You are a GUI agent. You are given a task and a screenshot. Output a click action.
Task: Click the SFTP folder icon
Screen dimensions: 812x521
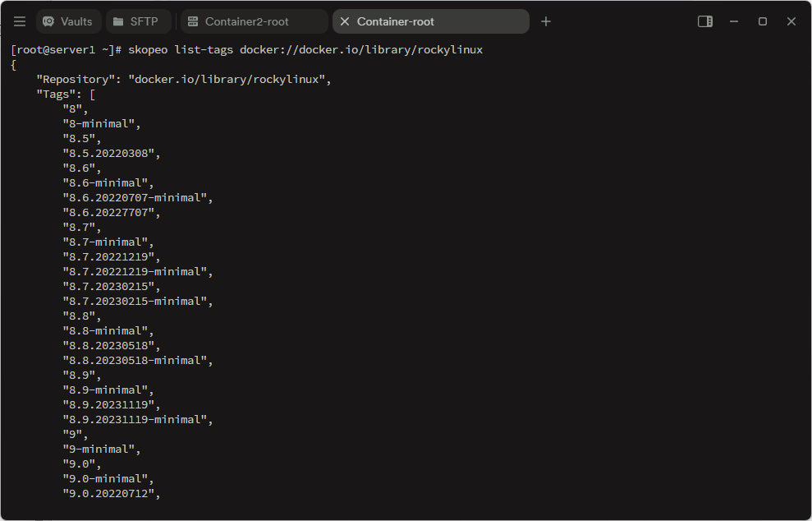click(x=118, y=21)
